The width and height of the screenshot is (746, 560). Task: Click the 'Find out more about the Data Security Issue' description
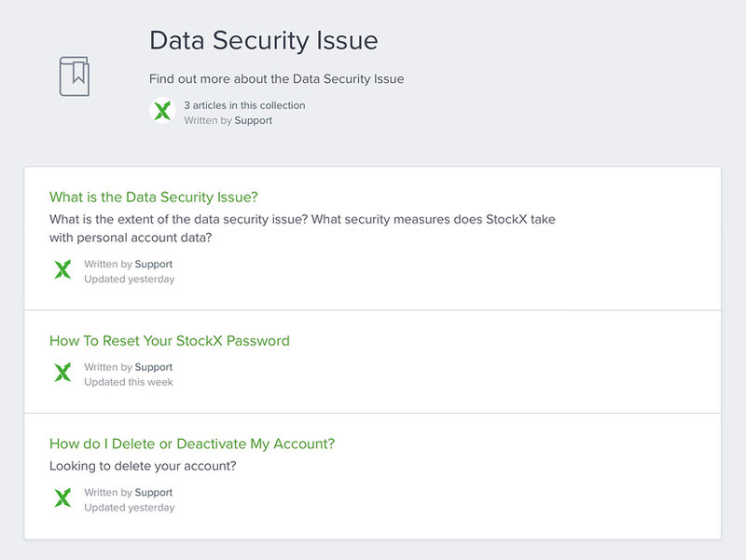(x=276, y=79)
